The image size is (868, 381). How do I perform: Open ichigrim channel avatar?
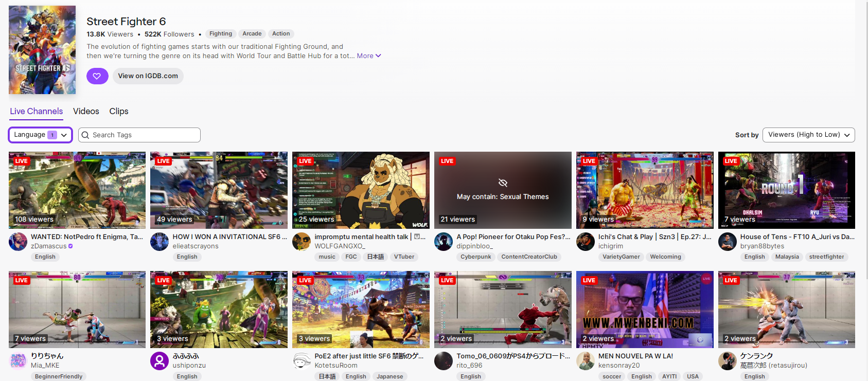586,242
